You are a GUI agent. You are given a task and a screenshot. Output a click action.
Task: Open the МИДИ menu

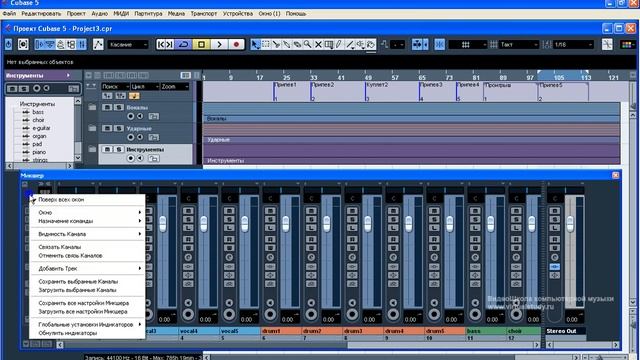coord(121,13)
